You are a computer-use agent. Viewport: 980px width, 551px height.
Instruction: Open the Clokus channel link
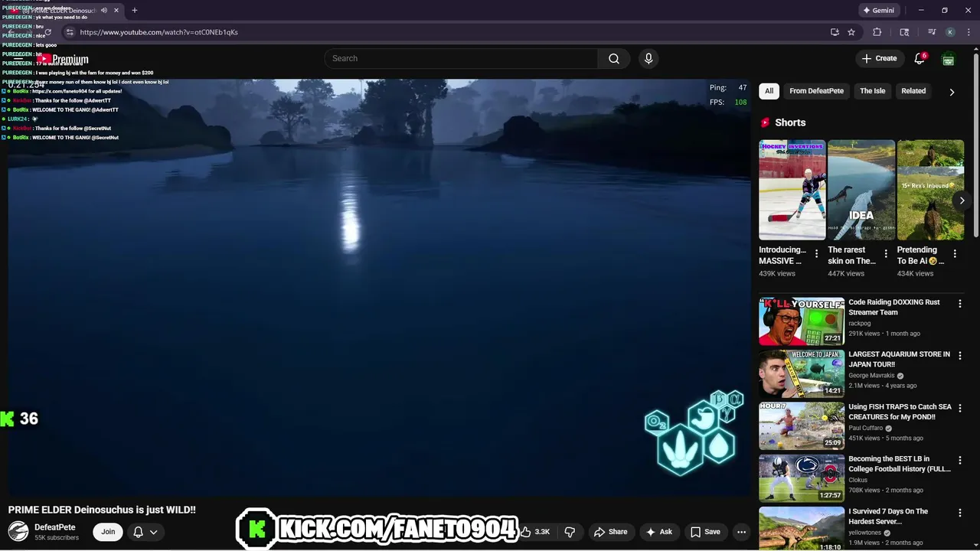(858, 480)
